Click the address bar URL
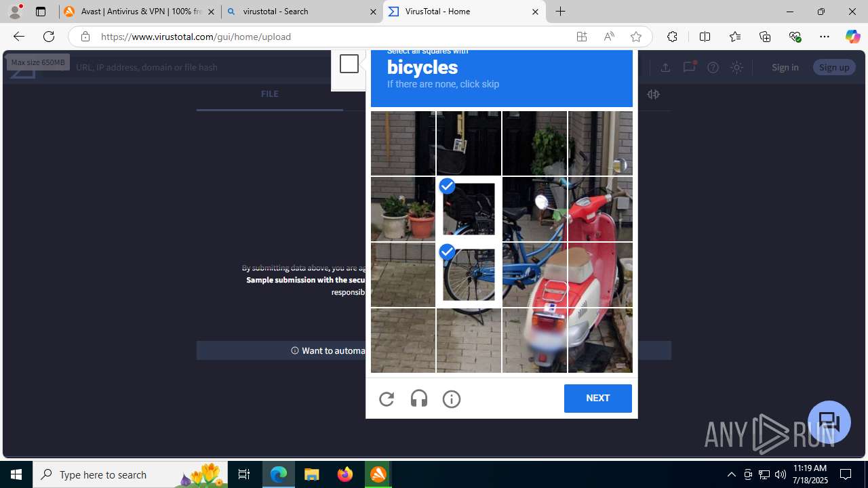Image resolution: width=868 pixels, height=488 pixels. pyautogui.click(x=196, y=37)
